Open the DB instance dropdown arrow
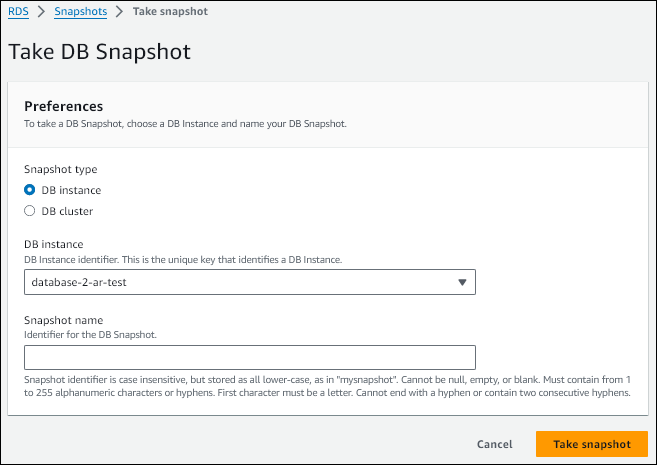Viewport: 657px width, 465px height. [462, 283]
